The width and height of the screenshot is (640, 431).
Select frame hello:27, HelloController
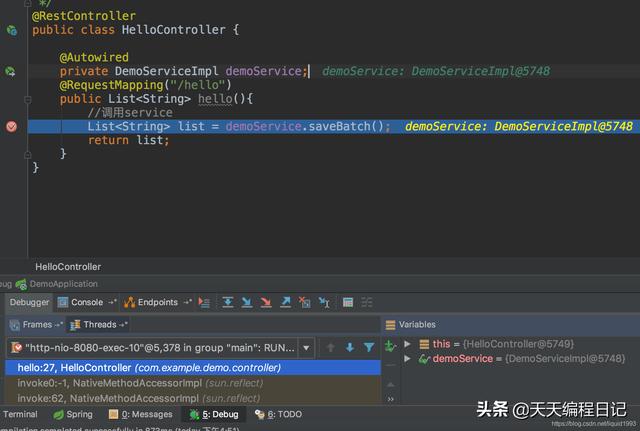[x=193, y=368]
